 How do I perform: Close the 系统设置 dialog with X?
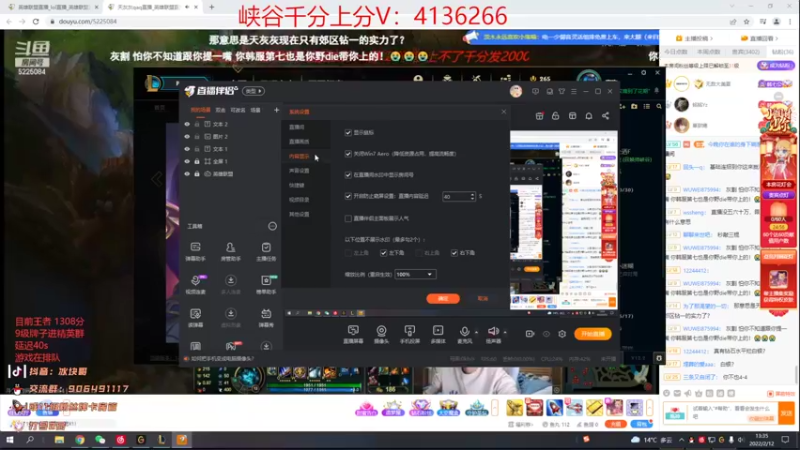(x=504, y=111)
